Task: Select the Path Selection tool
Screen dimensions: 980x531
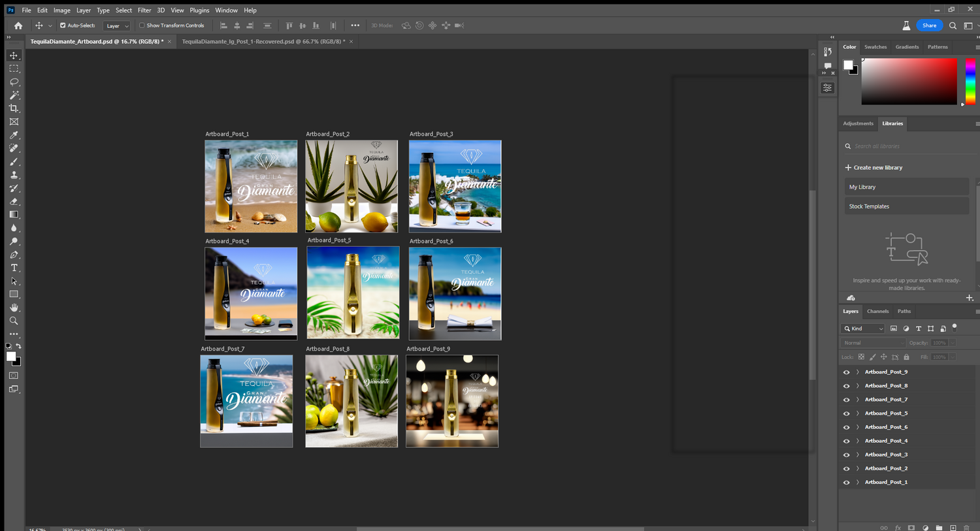Action: coord(14,282)
